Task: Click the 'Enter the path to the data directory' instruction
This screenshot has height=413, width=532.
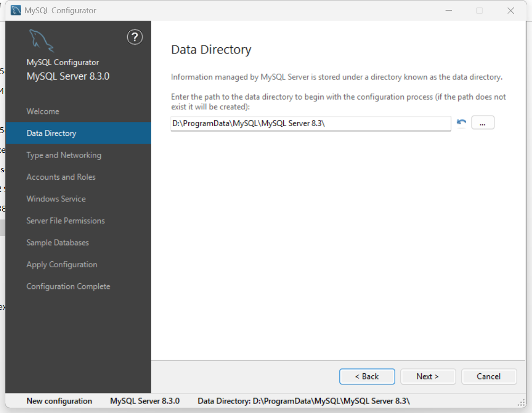Action: (338, 102)
